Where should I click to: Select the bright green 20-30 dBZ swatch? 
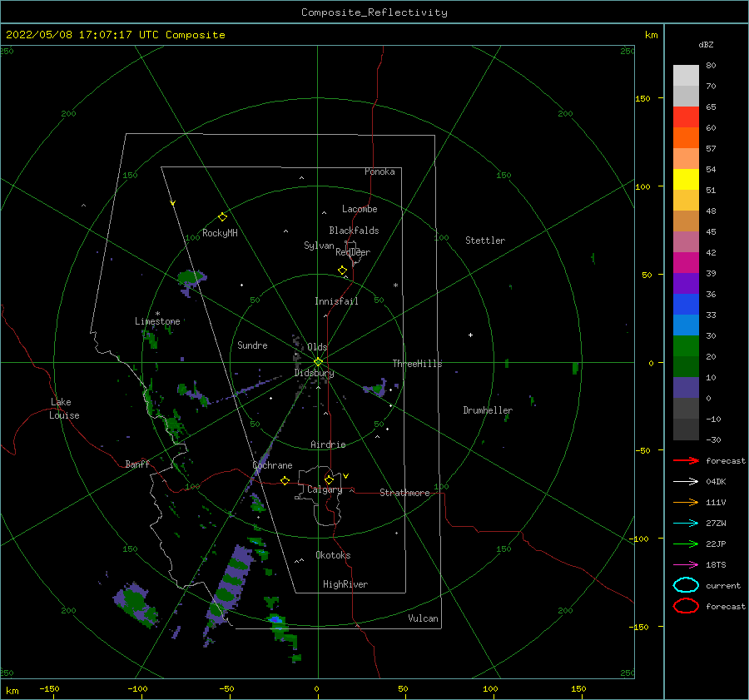pyautogui.click(x=686, y=346)
